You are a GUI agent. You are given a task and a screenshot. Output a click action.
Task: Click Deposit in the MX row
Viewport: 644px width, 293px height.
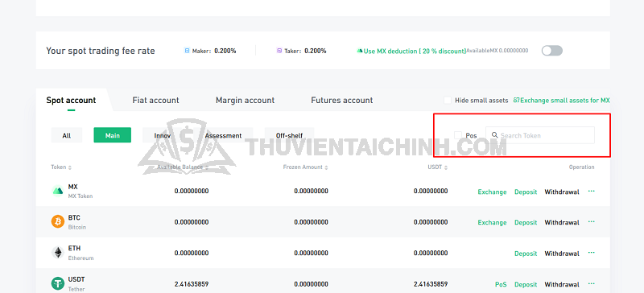[526, 192]
